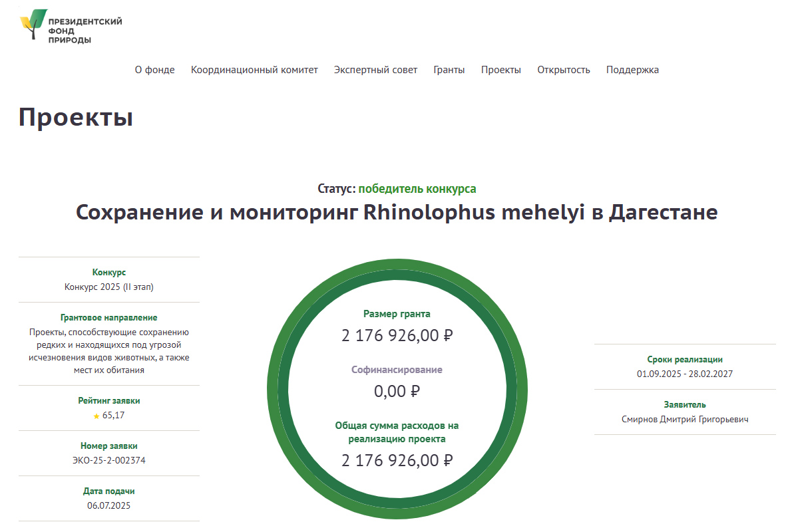Click Конкурс 2025 (II этап) value
Image resolution: width=788 pixels, height=532 pixels.
(109, 287)
